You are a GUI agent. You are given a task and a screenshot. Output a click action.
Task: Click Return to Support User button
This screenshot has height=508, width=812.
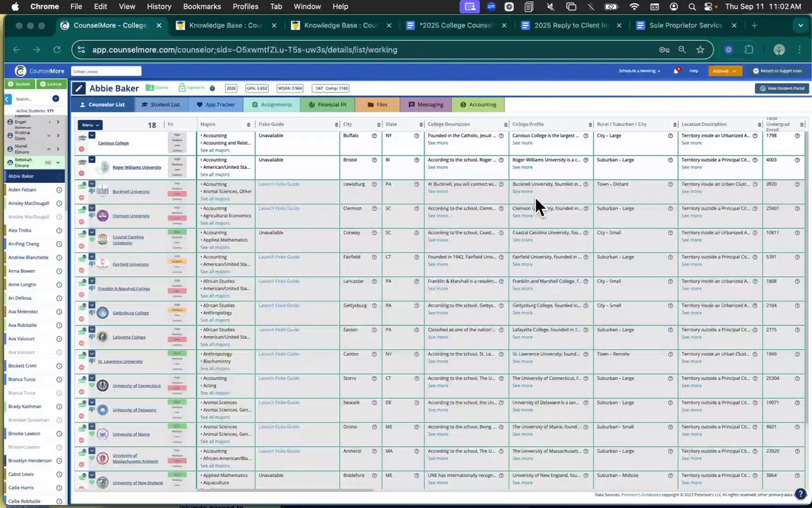(777, 71)
